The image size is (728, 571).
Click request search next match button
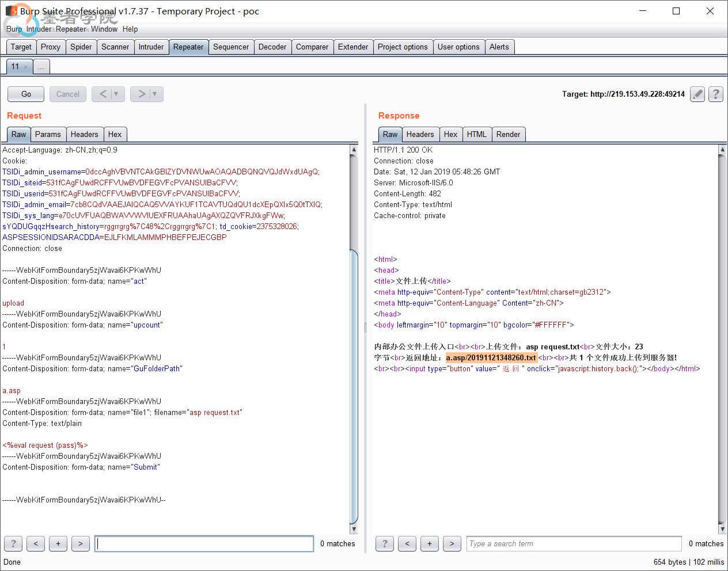pos(81,543)
